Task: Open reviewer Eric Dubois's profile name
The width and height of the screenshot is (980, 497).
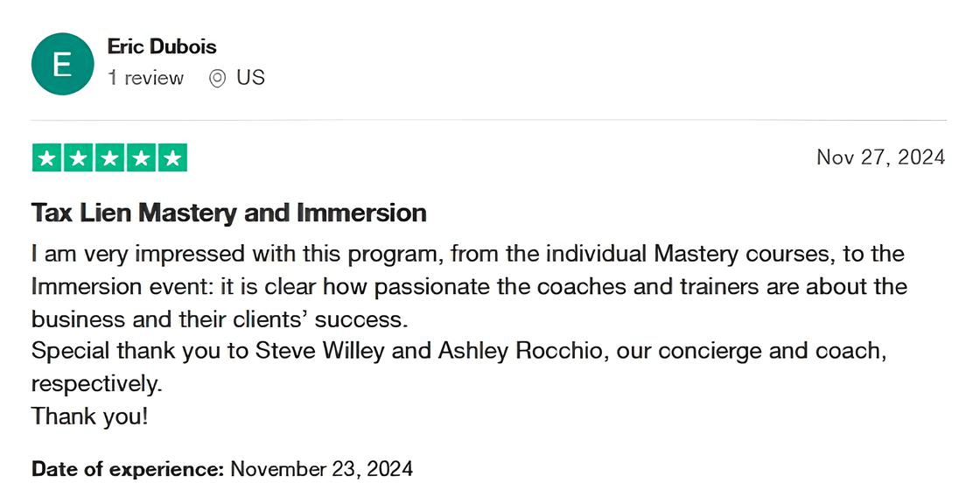Action: 162,46
